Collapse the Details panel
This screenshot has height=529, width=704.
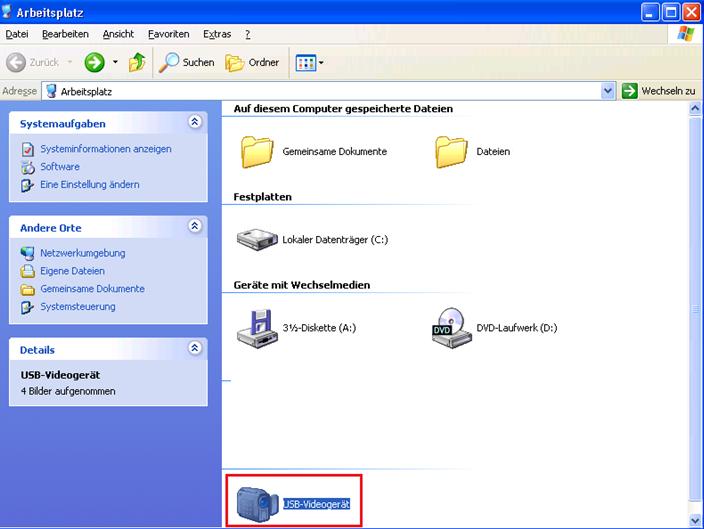point(195,348)
